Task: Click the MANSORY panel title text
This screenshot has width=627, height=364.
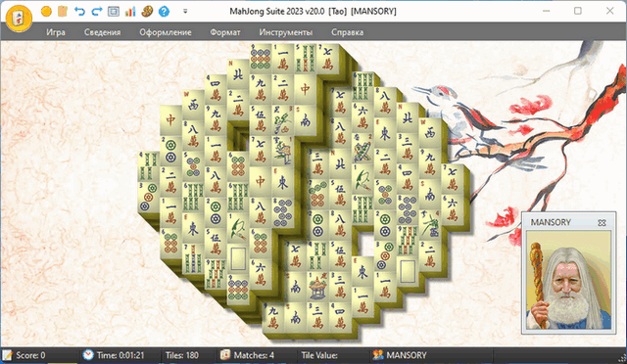Action: point(551,222)
